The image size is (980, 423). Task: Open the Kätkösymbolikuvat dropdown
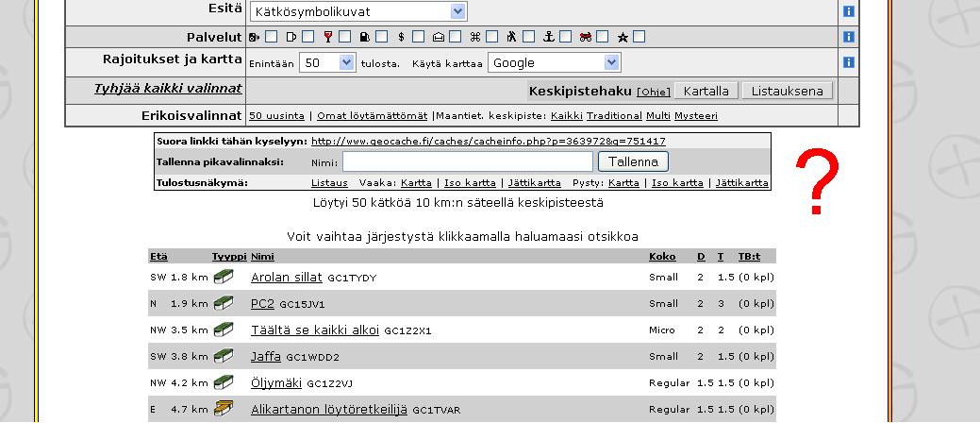click(x=358, y=12)
